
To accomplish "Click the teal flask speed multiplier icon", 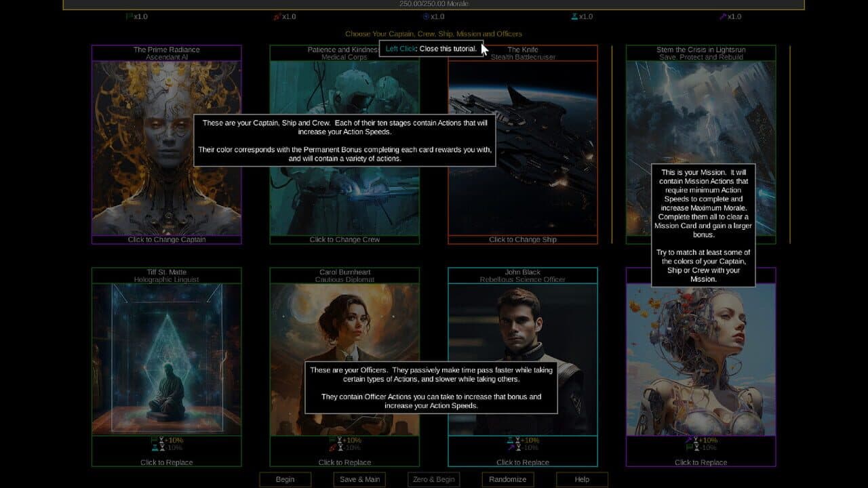I will pyautogui.click(x=574, y=16).
